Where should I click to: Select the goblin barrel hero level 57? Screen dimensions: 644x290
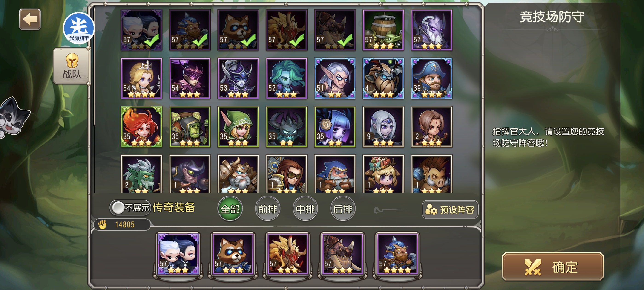coord(383,30)
